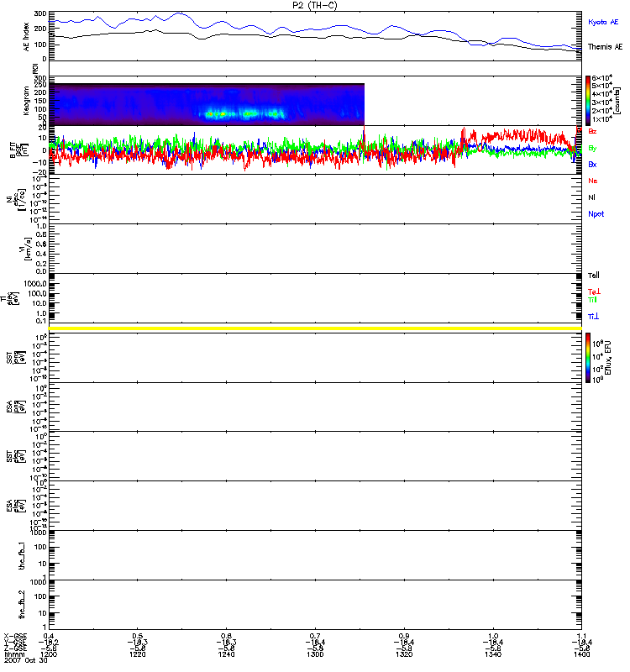Screen dimensions: 630x672
Task: Click the date label "2007 Oct 30"
Action: point(26,660)
